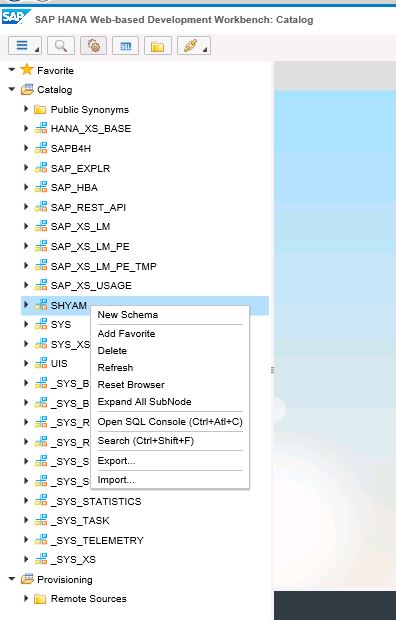Click the Catalog folder icon
Viewport: 396px width, 620px height.
pos(27,89)
